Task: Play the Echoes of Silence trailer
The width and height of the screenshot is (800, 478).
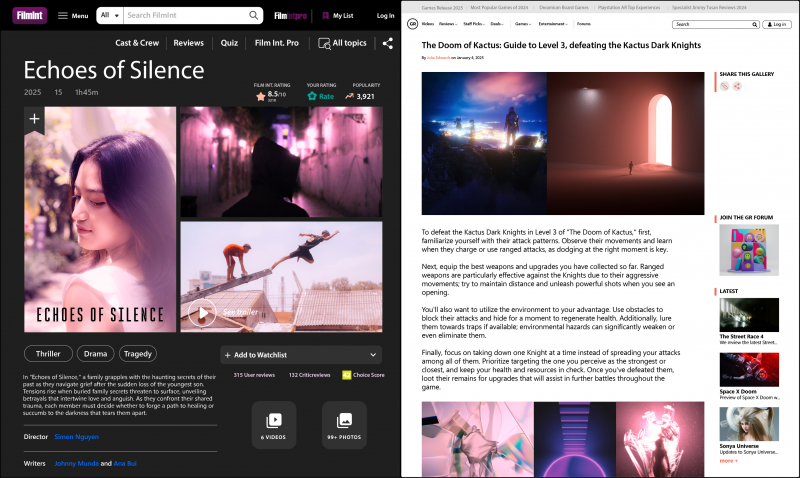Action: click(x=202, y=313)
